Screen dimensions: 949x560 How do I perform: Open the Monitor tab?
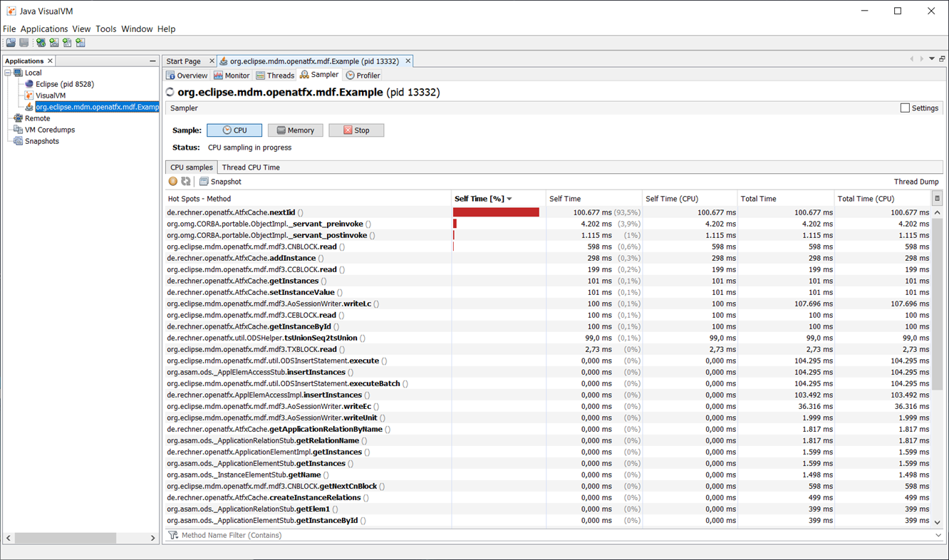232,76
